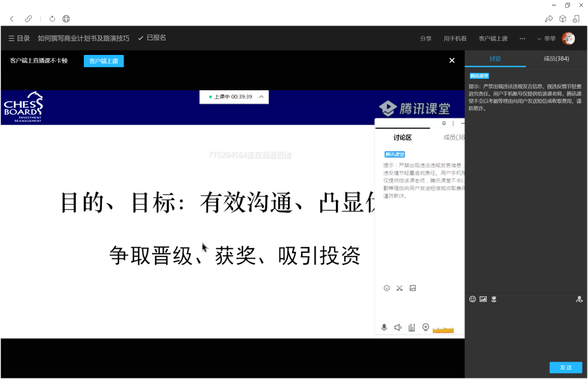Toggle the speaker icon in shared panel

[x=398, y=327]
